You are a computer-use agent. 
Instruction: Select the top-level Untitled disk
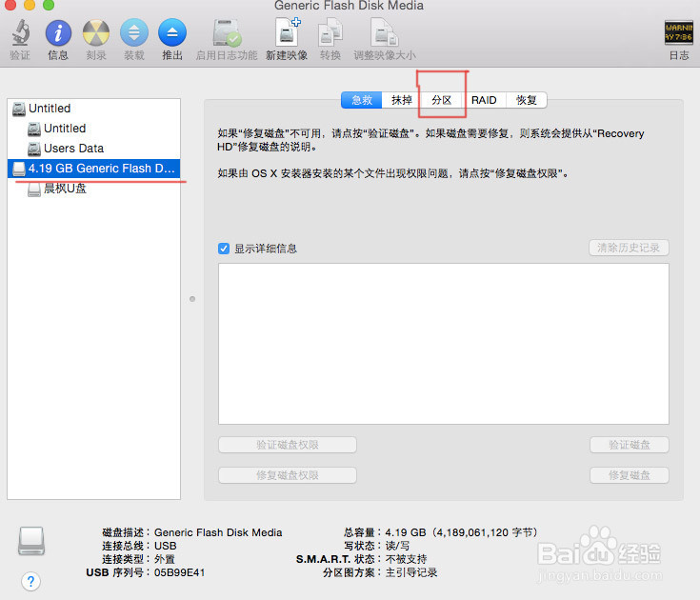coord(93,109)
